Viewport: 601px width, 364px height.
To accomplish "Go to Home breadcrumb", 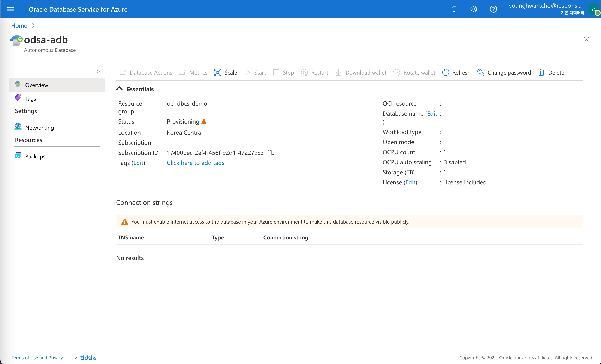I will [19, 25].
